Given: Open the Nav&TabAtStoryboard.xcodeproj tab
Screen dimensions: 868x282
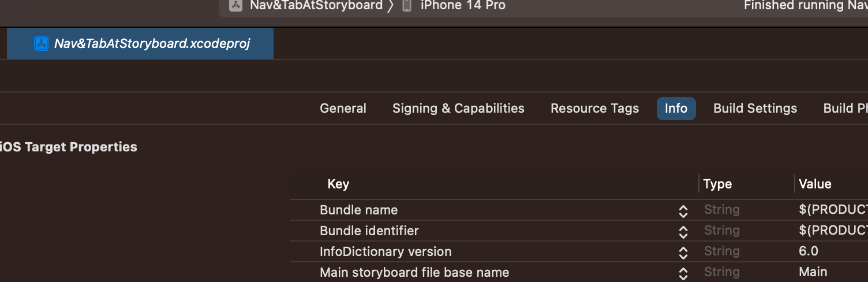Looking at the screenshot, I should click(140, 43).
